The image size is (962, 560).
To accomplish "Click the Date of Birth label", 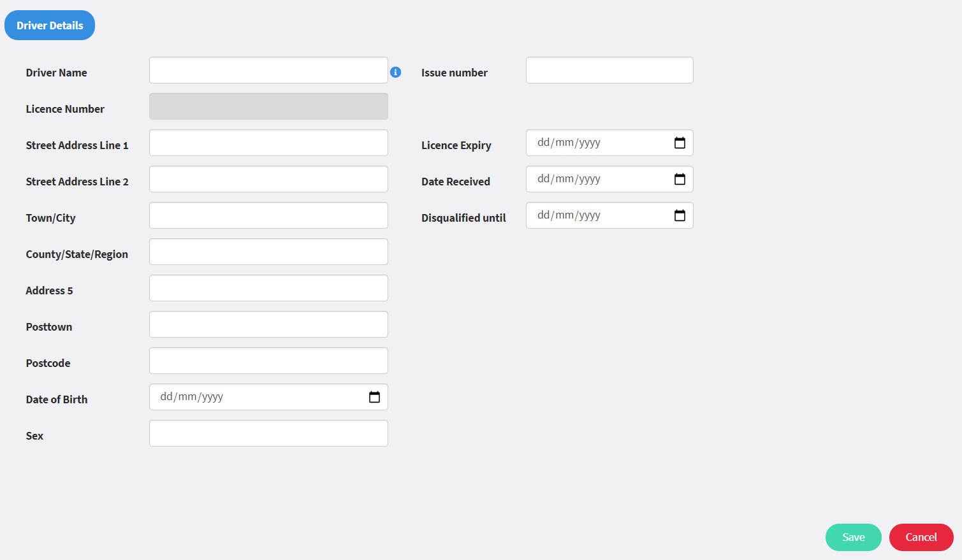I will pos(57,399).
